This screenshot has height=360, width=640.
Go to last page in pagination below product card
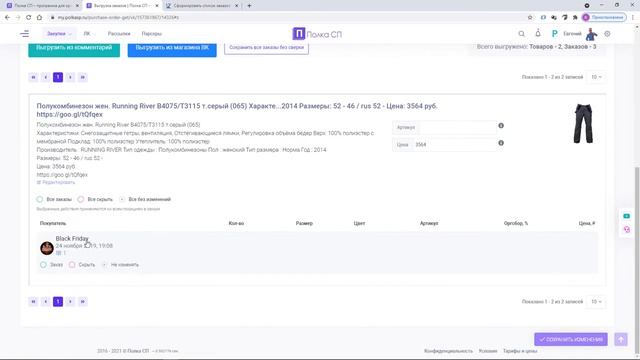pos(82,302)
